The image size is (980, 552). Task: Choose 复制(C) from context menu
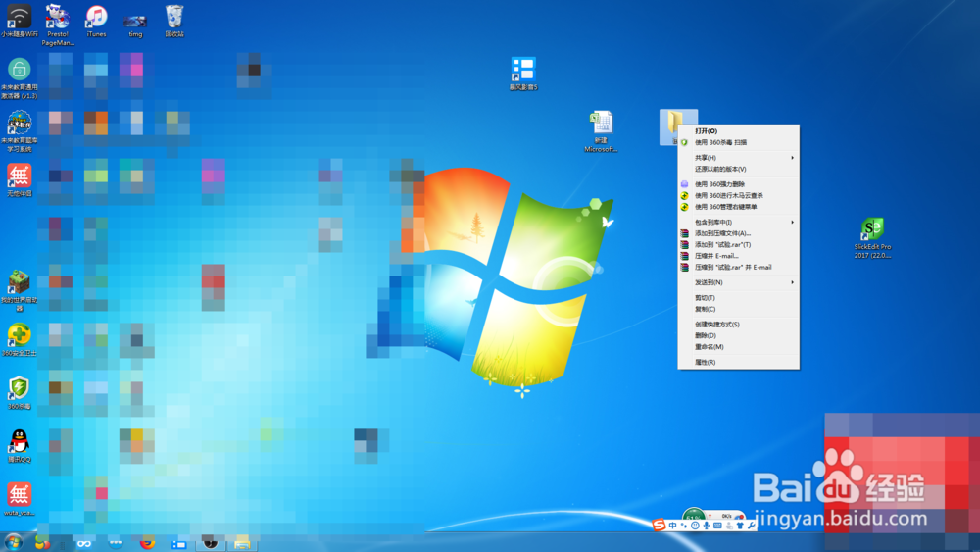click(739, 309)
